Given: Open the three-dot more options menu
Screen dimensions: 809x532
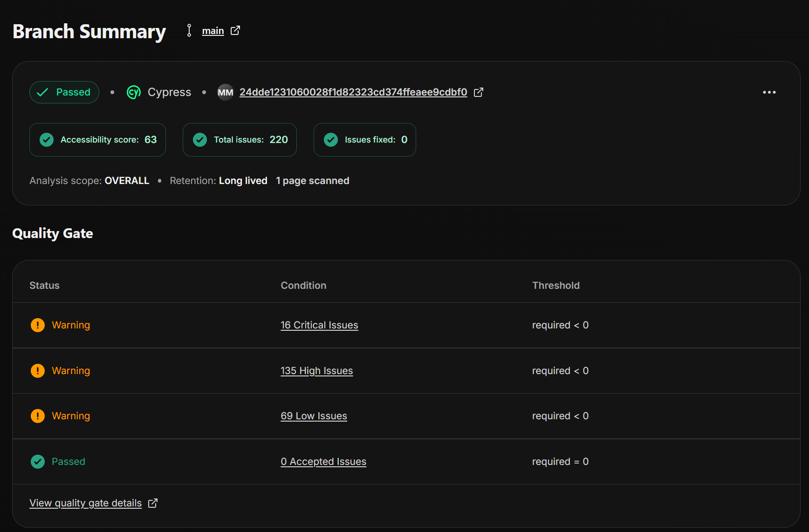Looking at the screenshot, I should click(769, 92).
